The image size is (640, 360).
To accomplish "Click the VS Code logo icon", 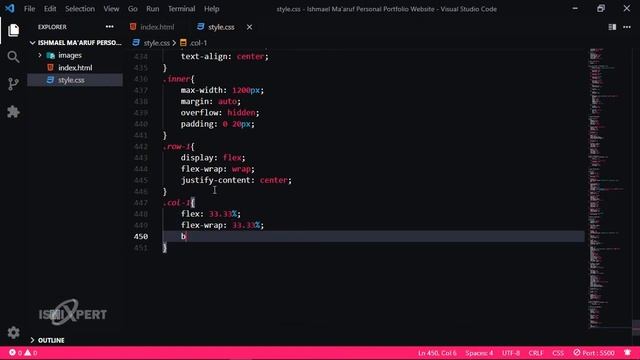I will pos(10,9).
